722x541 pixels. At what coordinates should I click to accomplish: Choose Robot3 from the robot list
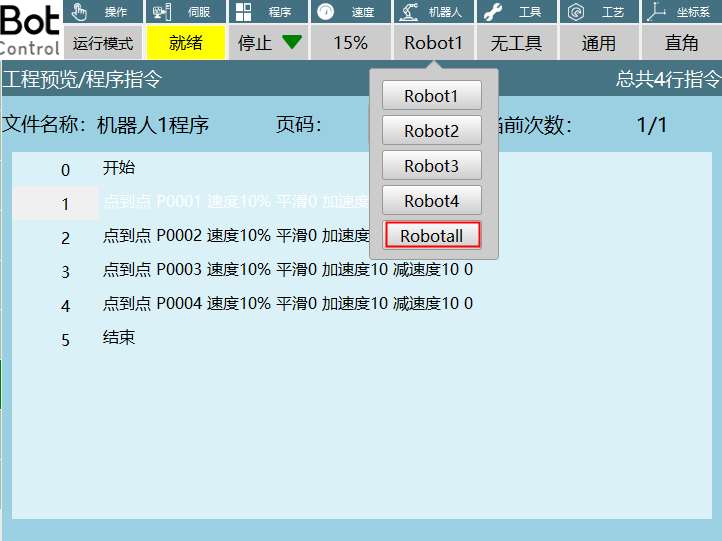click(432, 166)
